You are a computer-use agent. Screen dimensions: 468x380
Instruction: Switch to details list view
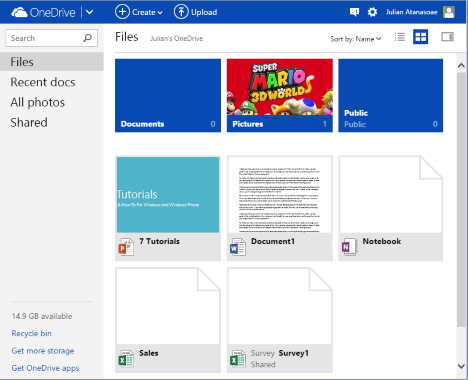coord(400,37)
